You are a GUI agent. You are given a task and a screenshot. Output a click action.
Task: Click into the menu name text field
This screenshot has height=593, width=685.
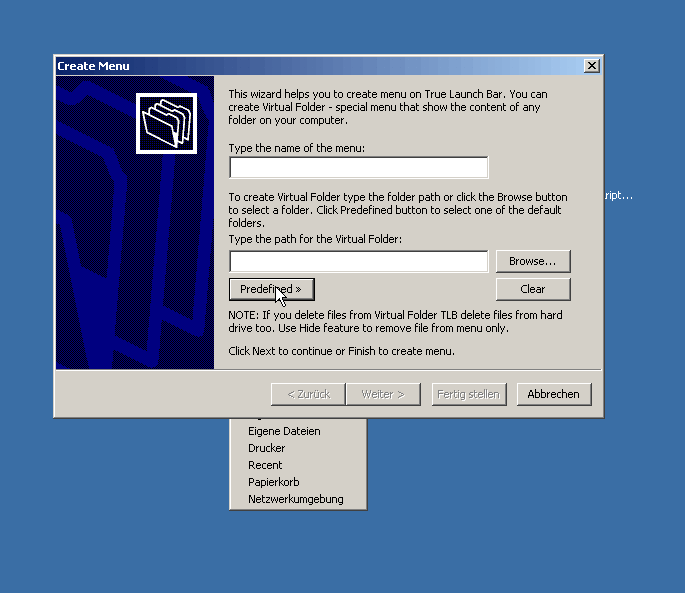tap(358, 167)
